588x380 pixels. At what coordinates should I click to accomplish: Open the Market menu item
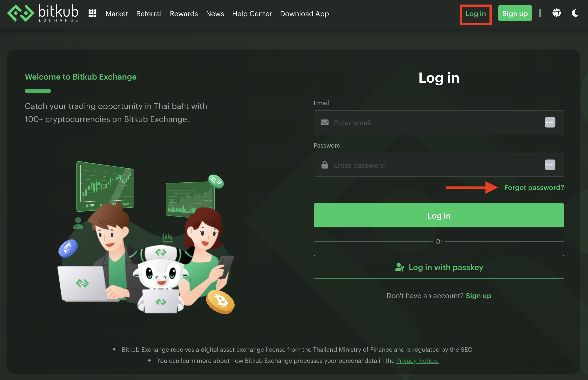[x=117, y=14]
